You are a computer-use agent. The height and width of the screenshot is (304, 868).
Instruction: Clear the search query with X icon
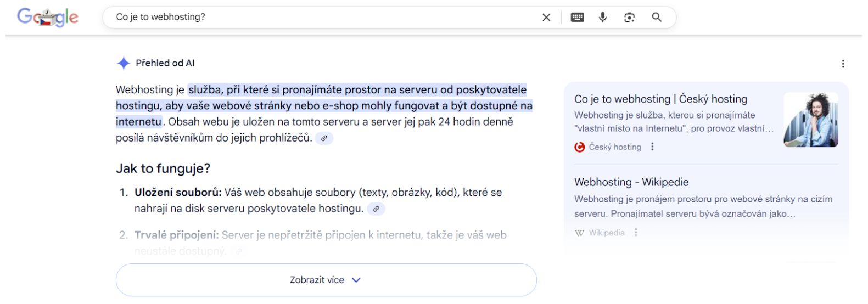point(546,18)
